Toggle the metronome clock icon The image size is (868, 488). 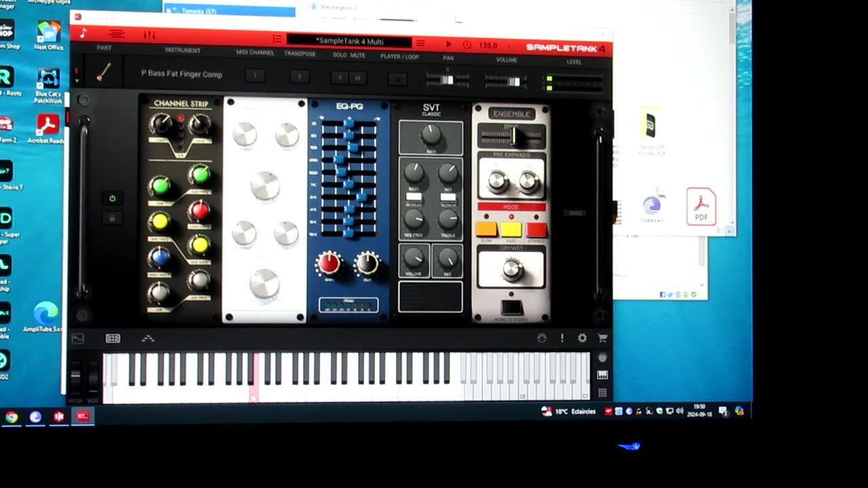(x=467, y=45)
